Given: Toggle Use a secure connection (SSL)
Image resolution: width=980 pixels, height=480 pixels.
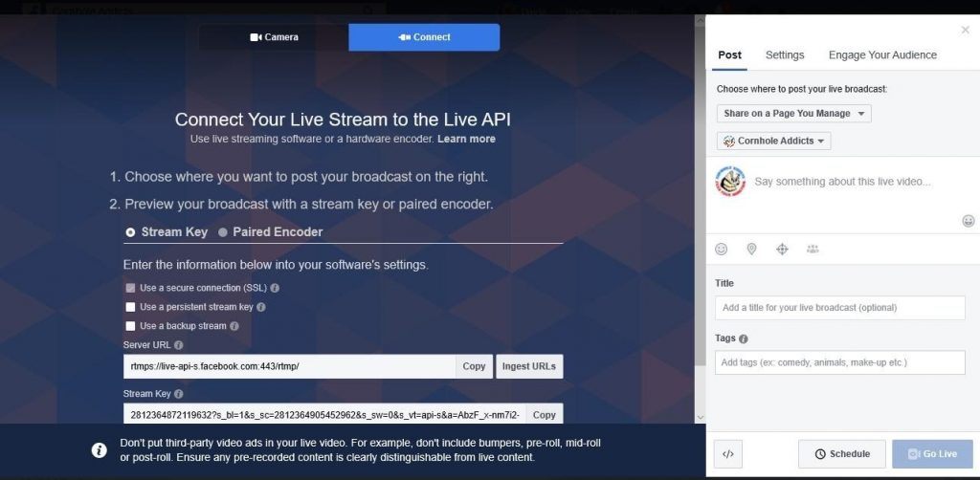Looking at the screenshot, I should pyautogui.click(x=130, y=289).
